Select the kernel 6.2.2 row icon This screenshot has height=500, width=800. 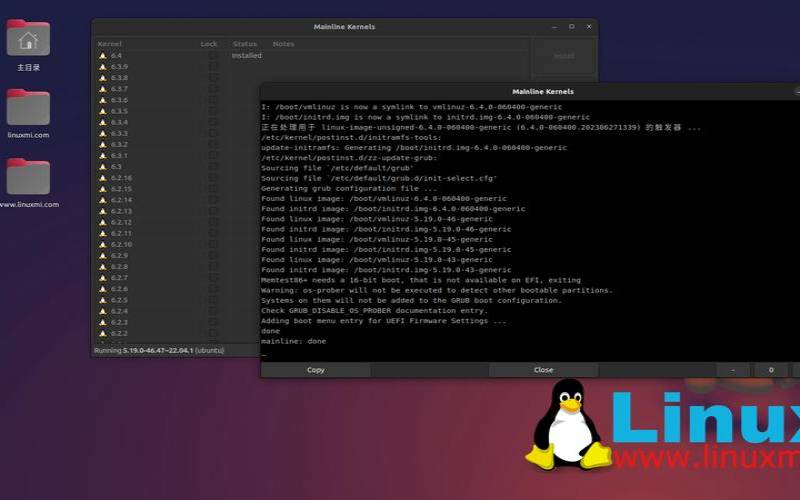(x=102, y=333)
